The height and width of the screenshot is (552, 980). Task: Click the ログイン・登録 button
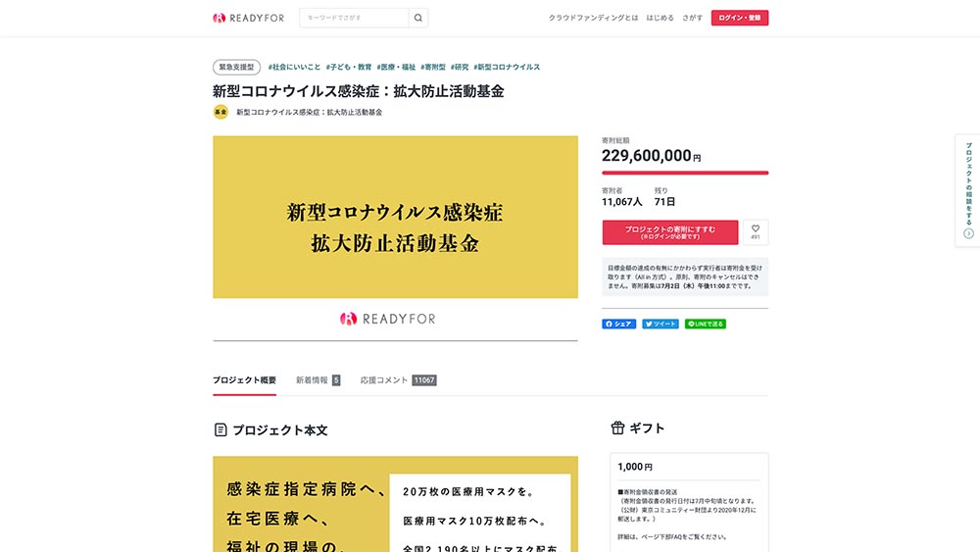pyautogui.click(x=740, y=18)
